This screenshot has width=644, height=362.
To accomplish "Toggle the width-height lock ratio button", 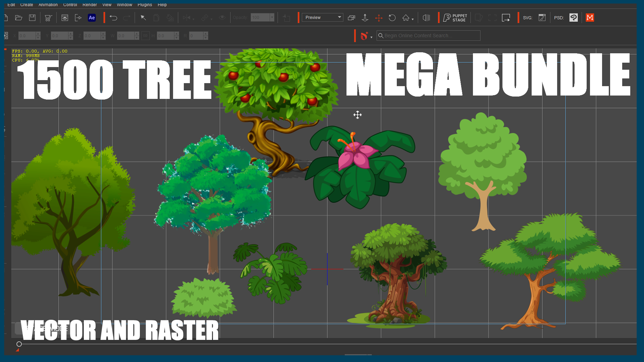I will (x=145, y=36).
